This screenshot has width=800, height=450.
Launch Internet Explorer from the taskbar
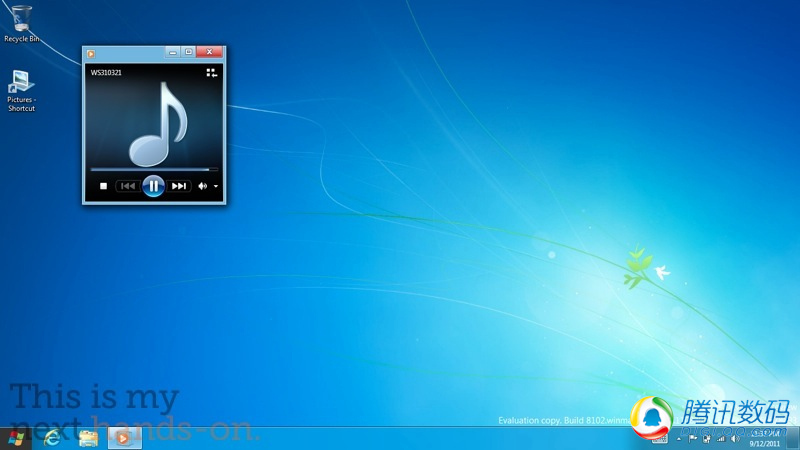(52, 438)
